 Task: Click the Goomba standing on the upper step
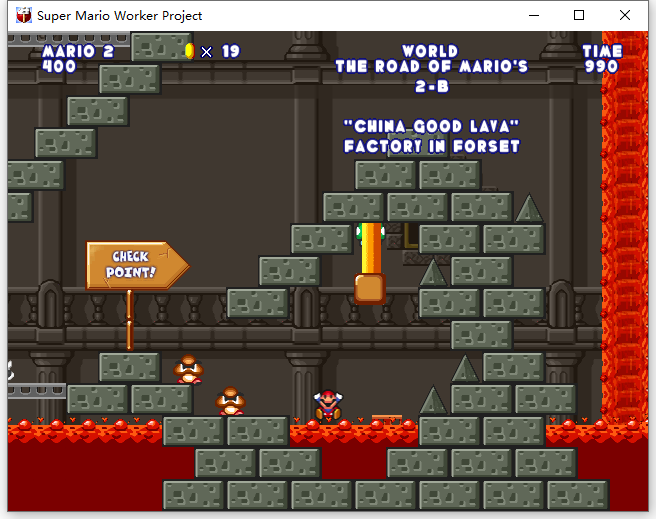(188, 369)
